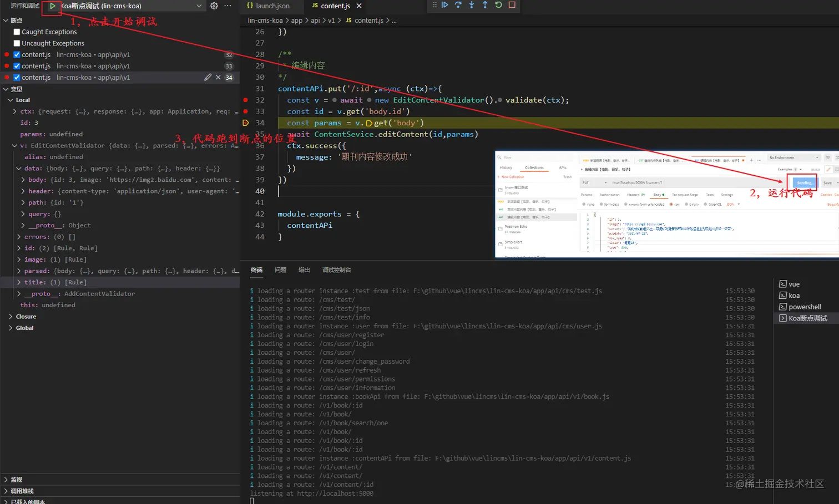Enable the Uncaught Exceptions checkbox

(x=17, y=43)
